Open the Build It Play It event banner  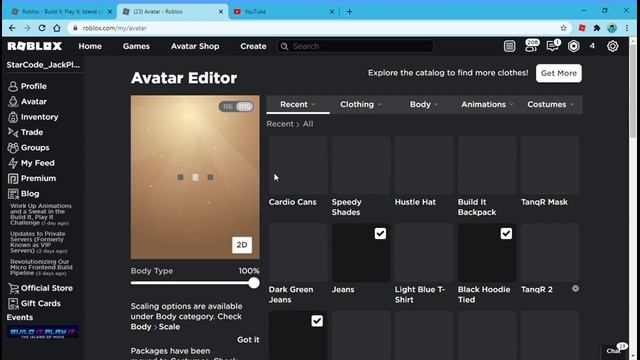(43, 332)
